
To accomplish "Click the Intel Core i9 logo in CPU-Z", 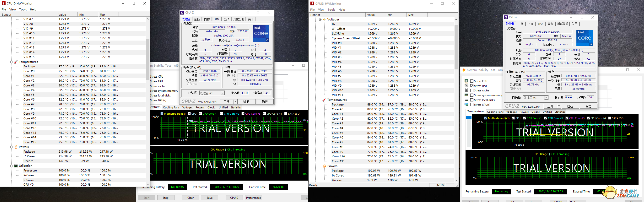I will coord(261,33).
